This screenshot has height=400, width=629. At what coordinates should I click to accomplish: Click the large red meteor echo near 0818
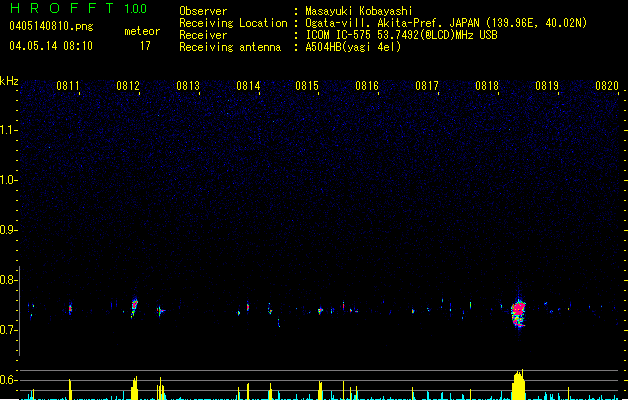point(518,313)
